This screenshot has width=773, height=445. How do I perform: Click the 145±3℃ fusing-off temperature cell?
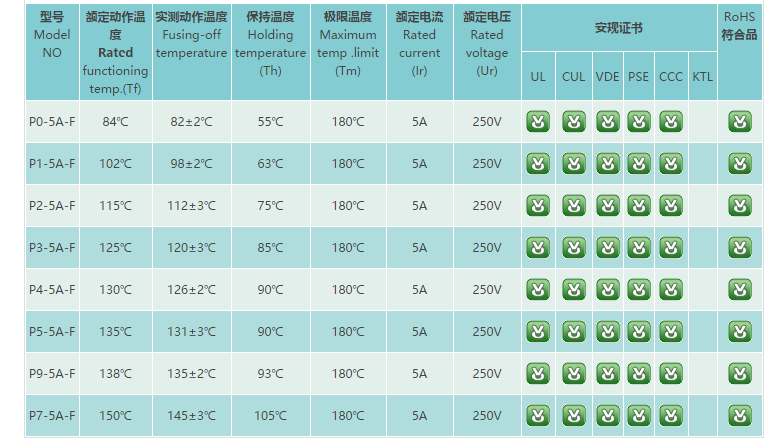191,416
